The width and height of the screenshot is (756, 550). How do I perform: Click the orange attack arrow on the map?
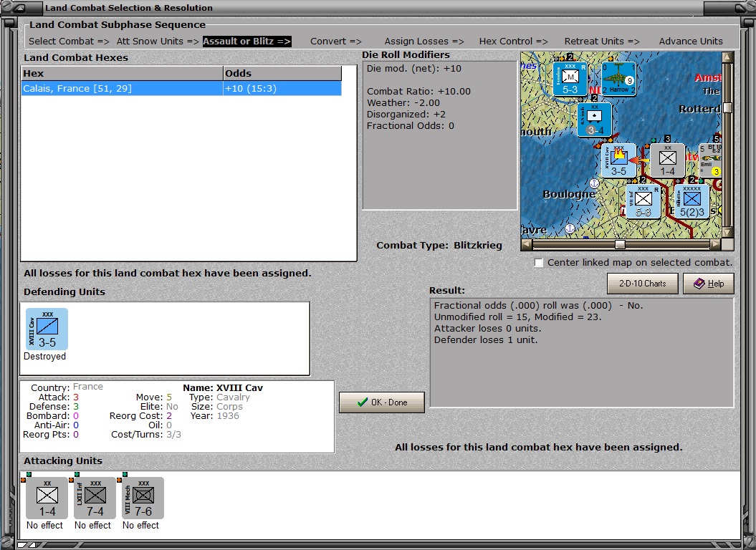click(x=639, y=160)
